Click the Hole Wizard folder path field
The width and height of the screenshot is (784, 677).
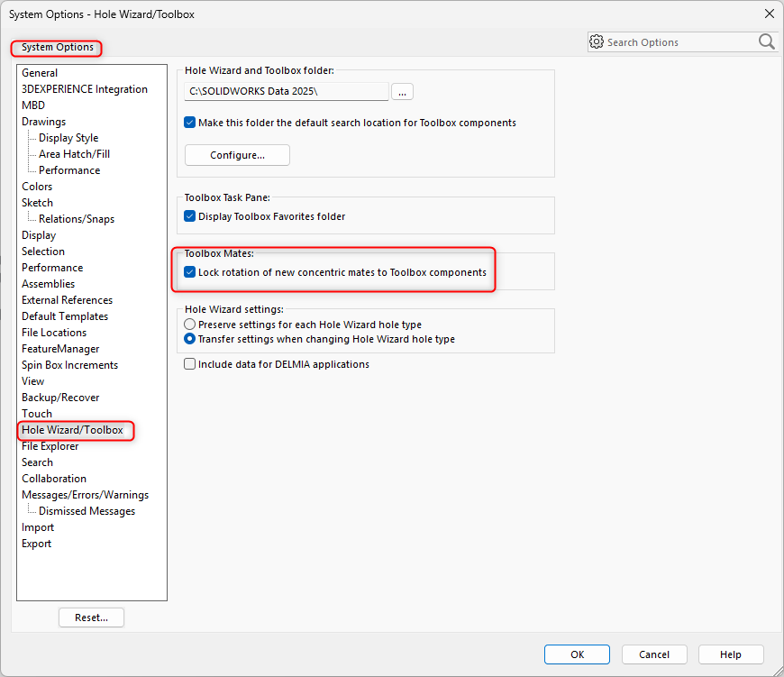coord(287,92)
